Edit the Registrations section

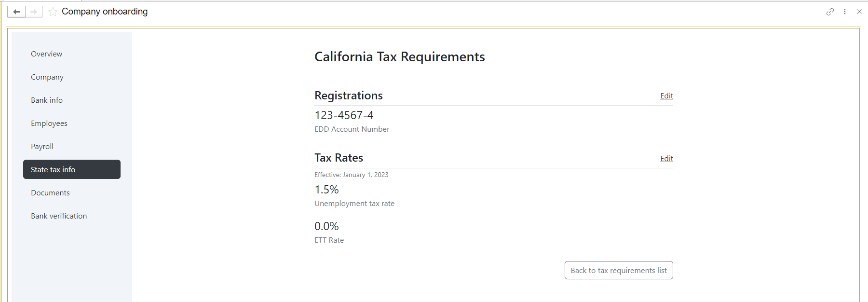(x=666, y=96)
